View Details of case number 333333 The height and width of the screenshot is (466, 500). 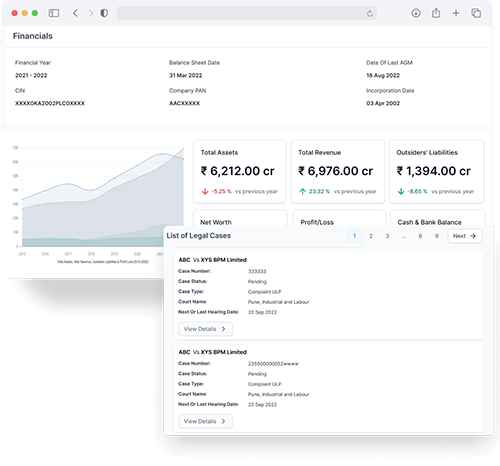(205, 329)
